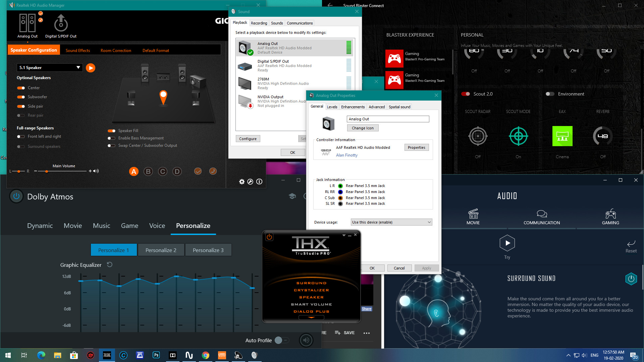Select preset D in Realtek Audio Manager
The height and width of the screenshot is (362, 644).
point(177,172)
